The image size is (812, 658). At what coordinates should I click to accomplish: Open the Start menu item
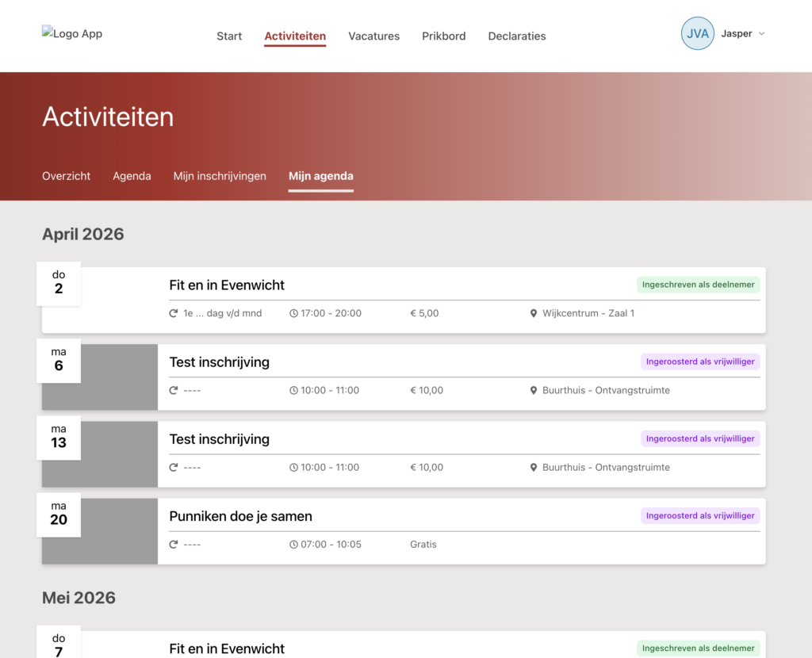(x=229, y=36)
